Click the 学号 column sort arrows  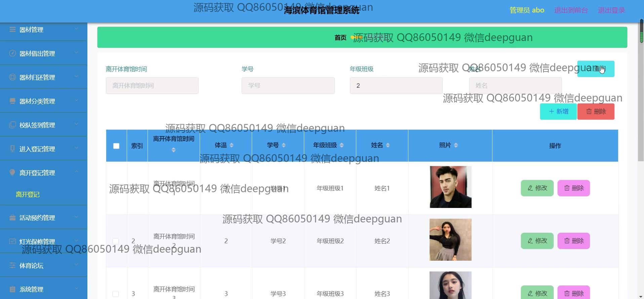pos(284,145)
